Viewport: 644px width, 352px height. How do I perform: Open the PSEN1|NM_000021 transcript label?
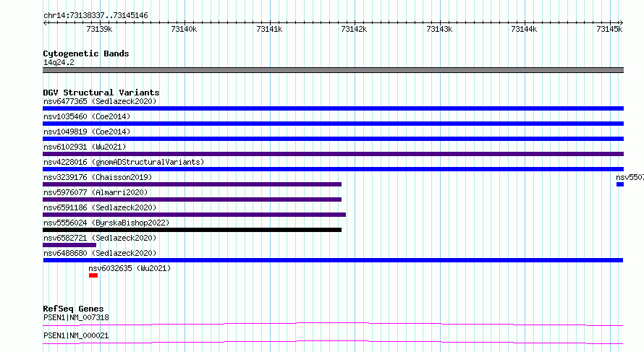coord(76,335)
